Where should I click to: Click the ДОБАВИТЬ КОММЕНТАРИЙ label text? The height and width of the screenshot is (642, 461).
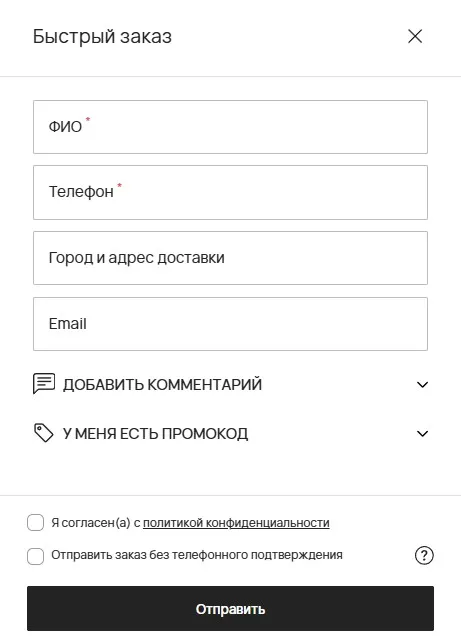[163, 384]
